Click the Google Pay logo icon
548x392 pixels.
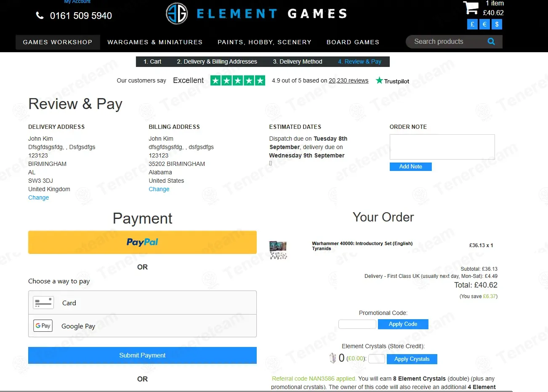[x=43, y=325]
